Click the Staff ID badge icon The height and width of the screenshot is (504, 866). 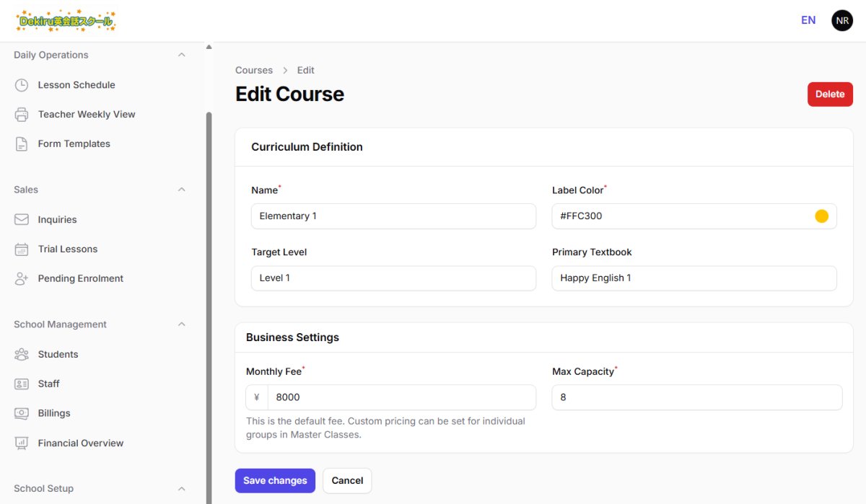click(x=22, y=384)
